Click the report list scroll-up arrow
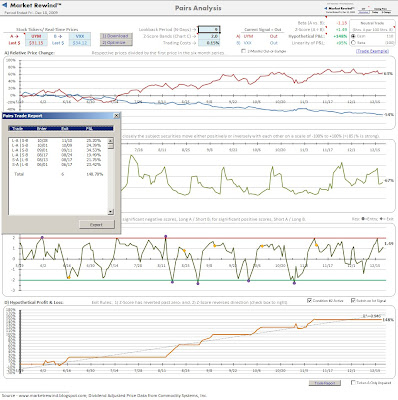Viewport: 398px width, 400px height. 111,141
